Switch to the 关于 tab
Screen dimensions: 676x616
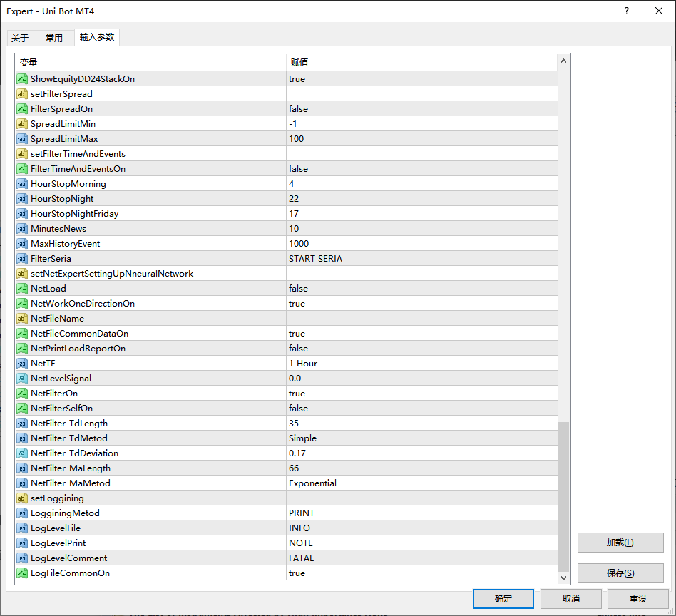[x=20, y=38]
